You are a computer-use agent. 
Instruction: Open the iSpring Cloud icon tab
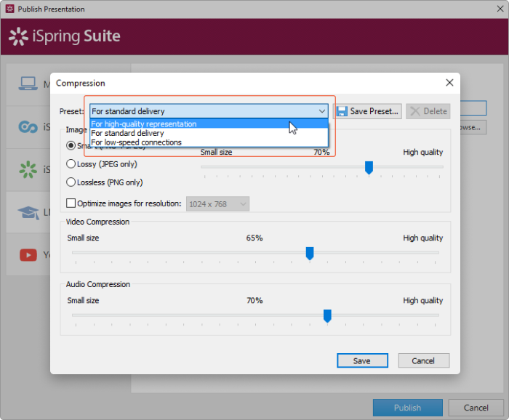tap(28, 126)
